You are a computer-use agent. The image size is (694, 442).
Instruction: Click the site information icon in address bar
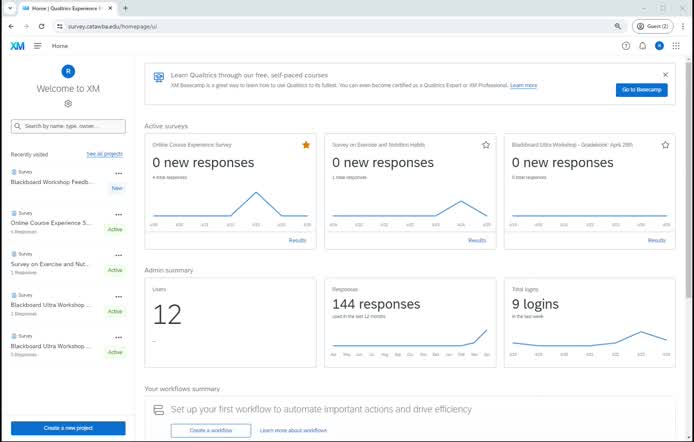[60, 27]
